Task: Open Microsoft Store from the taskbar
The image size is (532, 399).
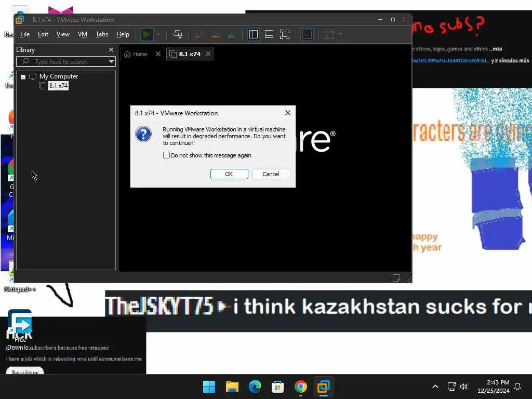Action: tap(277, 387)
